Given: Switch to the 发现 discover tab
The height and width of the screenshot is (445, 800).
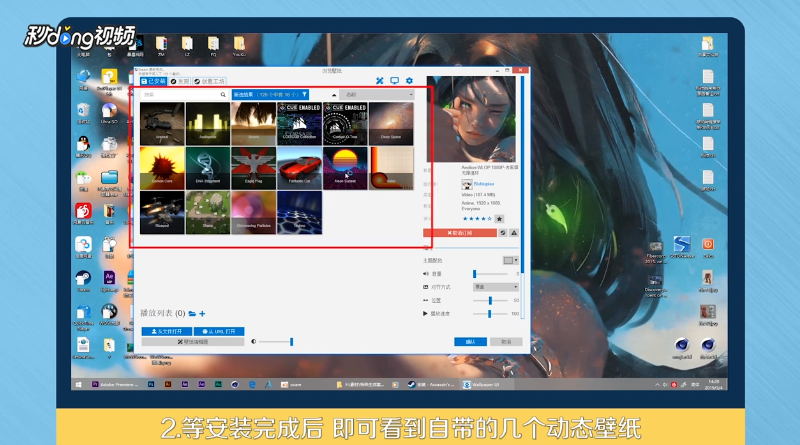Looking at the screenshot, I should (180, 81).
